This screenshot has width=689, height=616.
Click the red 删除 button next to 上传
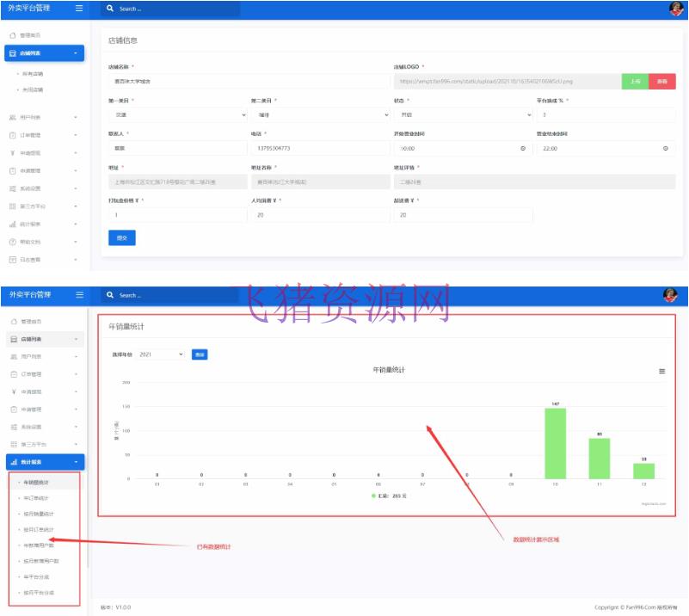click(661, 81)
